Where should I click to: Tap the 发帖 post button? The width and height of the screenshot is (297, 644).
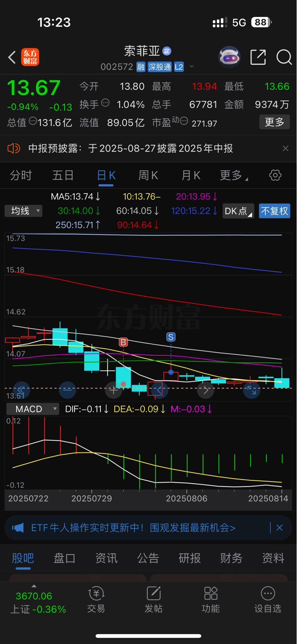[x=153, y=600]
